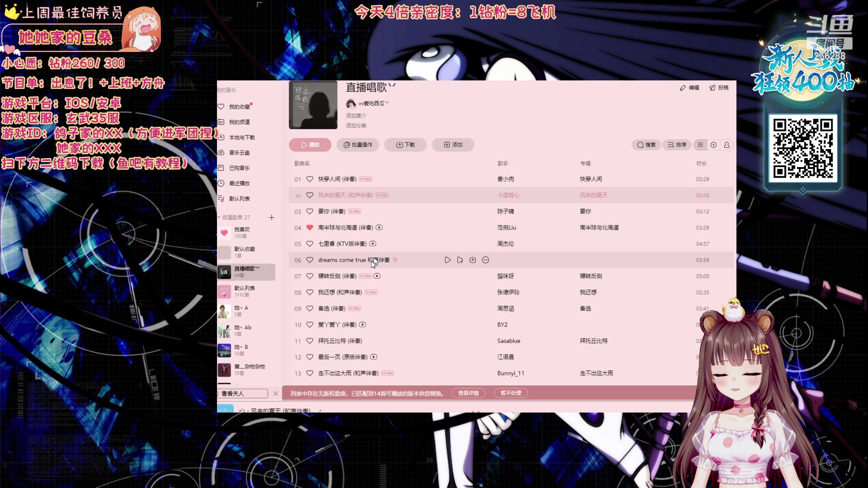Add dreams come true to a playlist
The image size is (868, 488).
coord(460,260)
